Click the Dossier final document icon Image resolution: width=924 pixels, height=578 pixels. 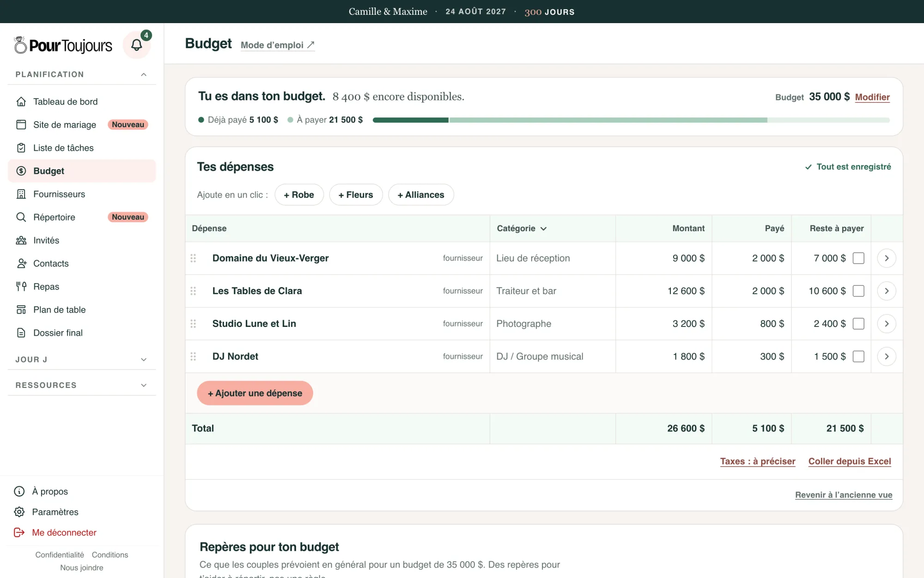point(21,333)
